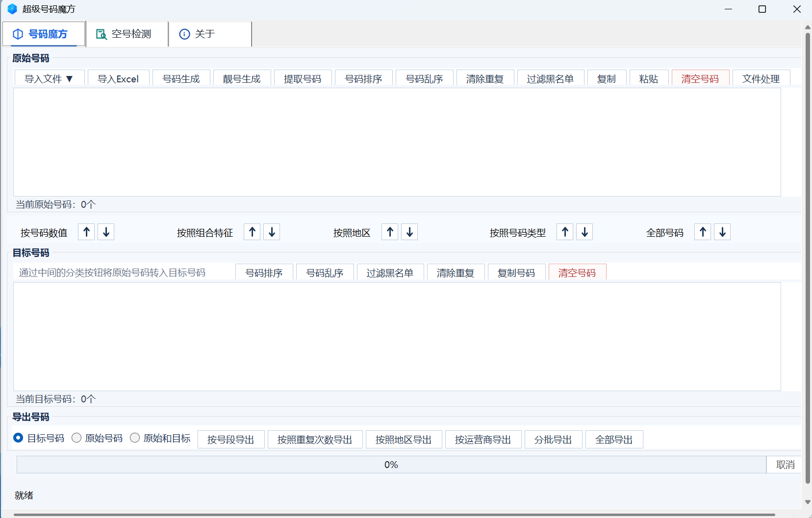
Task: Select the 目标号码 export radio option
Action: click(39, 438)
